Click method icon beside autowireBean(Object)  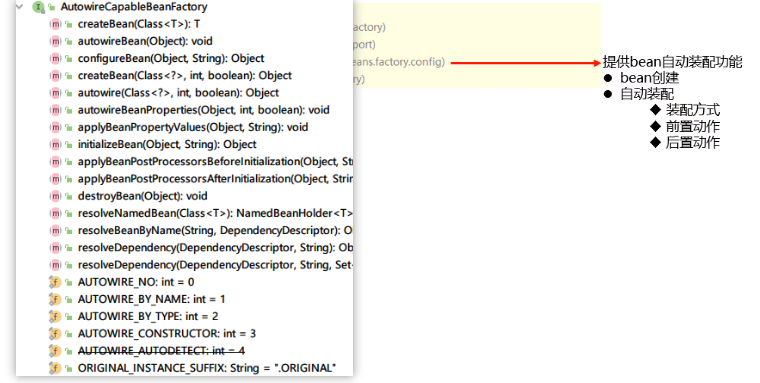56,41
